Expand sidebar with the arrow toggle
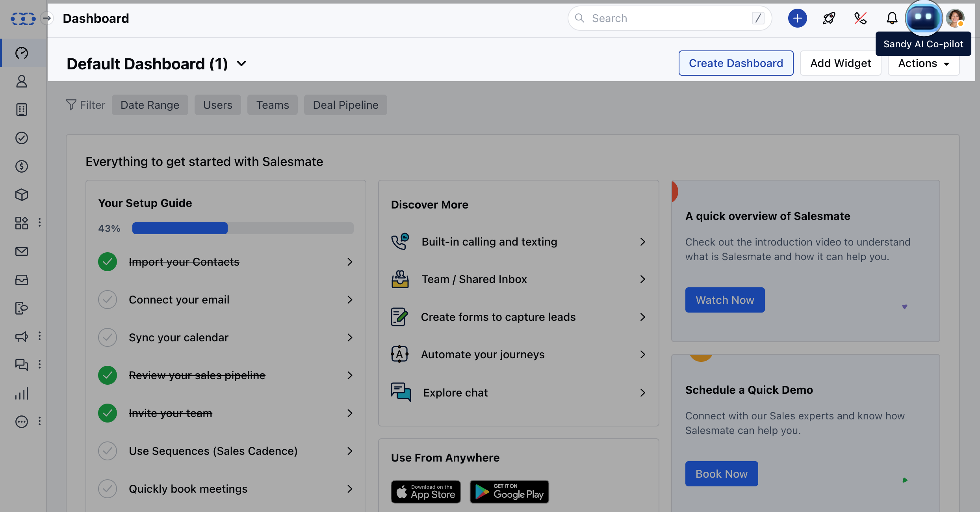Screen dimensions: 980x512 (47, 18)
